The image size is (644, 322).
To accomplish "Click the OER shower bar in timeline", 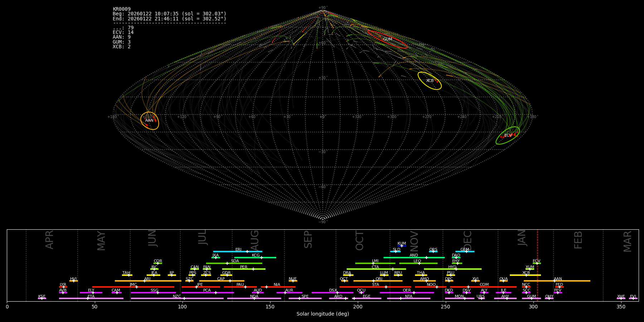I will pyautogui.click(x=407, y=293).
